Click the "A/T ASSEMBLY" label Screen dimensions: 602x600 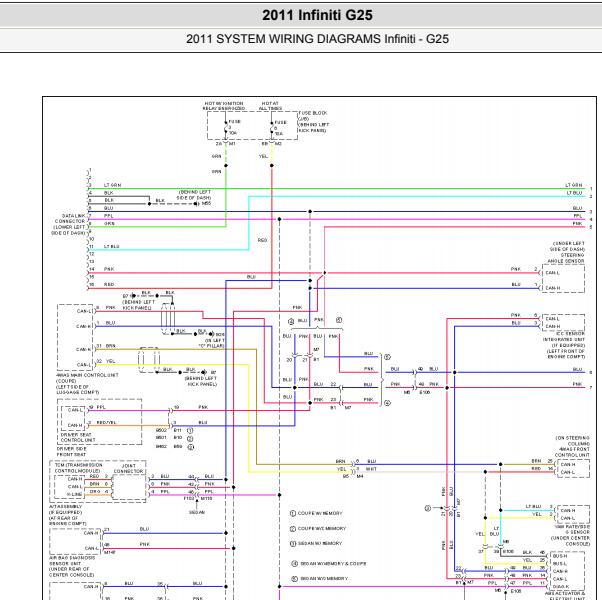(x=66, y=507)
